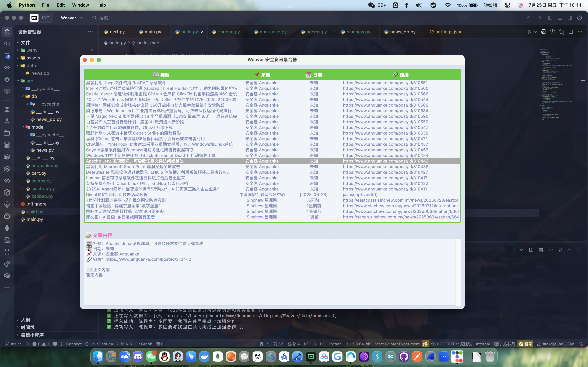Collapse the src folder in explorer

(x=18, y=81)
